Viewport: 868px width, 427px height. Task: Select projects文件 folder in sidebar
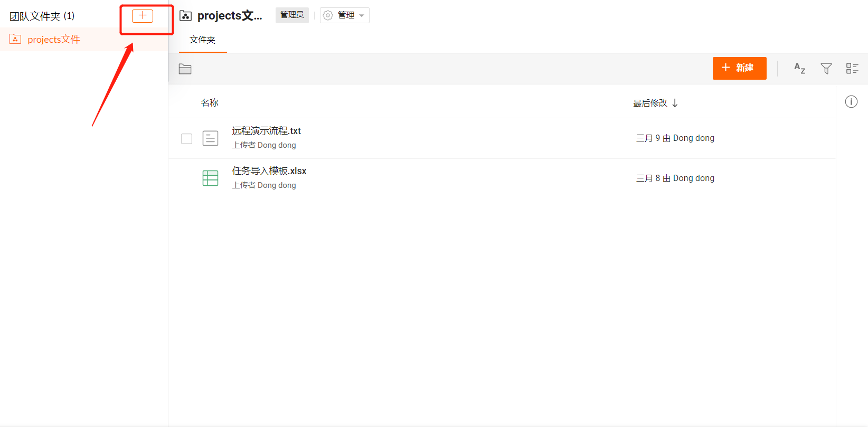pos(53,40)
